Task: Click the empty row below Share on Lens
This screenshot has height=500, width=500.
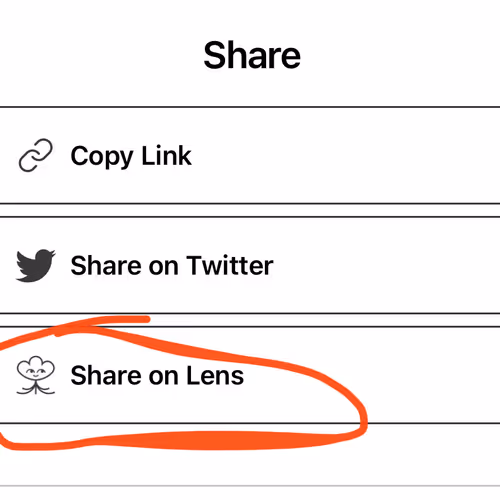Action: pos(250,455)
